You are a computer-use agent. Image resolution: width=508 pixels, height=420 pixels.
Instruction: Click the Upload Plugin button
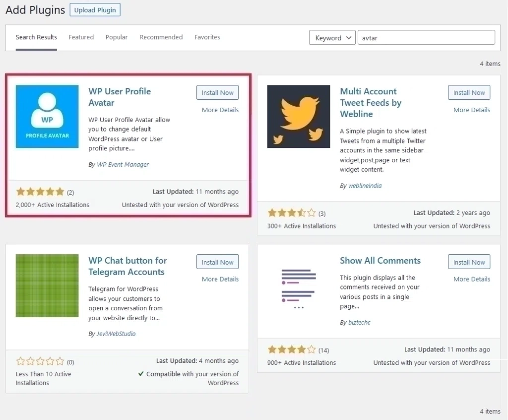click(95, 9)
